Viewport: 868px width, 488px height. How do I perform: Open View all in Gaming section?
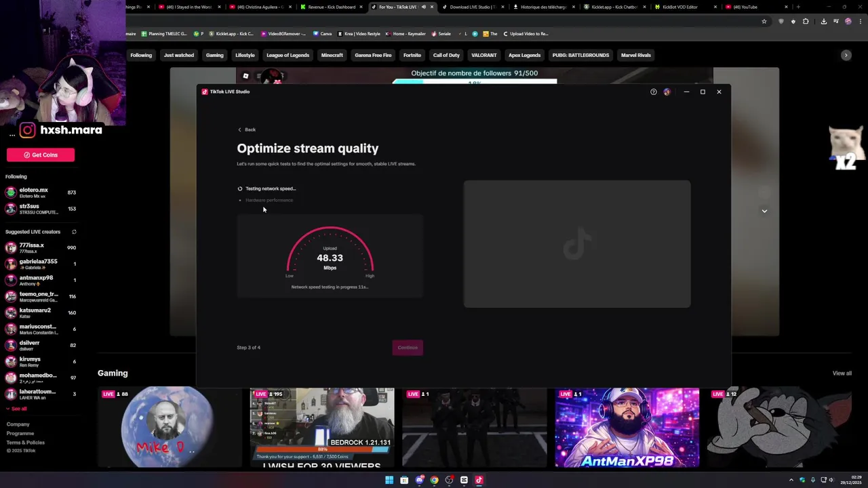click(x=842, y=373)
